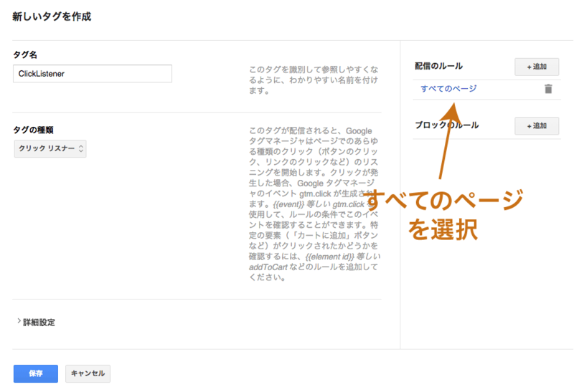This screenshot has width=574, height=392.
Task: Click the タグの種類 label
Action: pyautogui.click(x=33, y=130)
